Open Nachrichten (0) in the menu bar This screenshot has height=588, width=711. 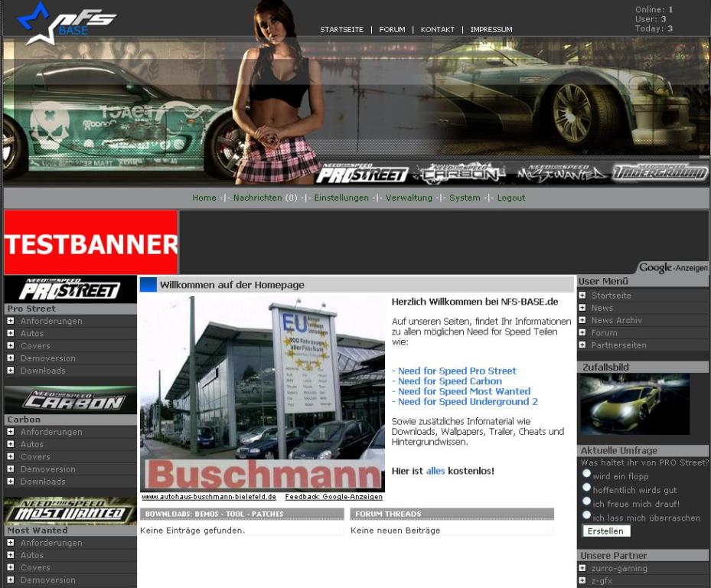266,198
